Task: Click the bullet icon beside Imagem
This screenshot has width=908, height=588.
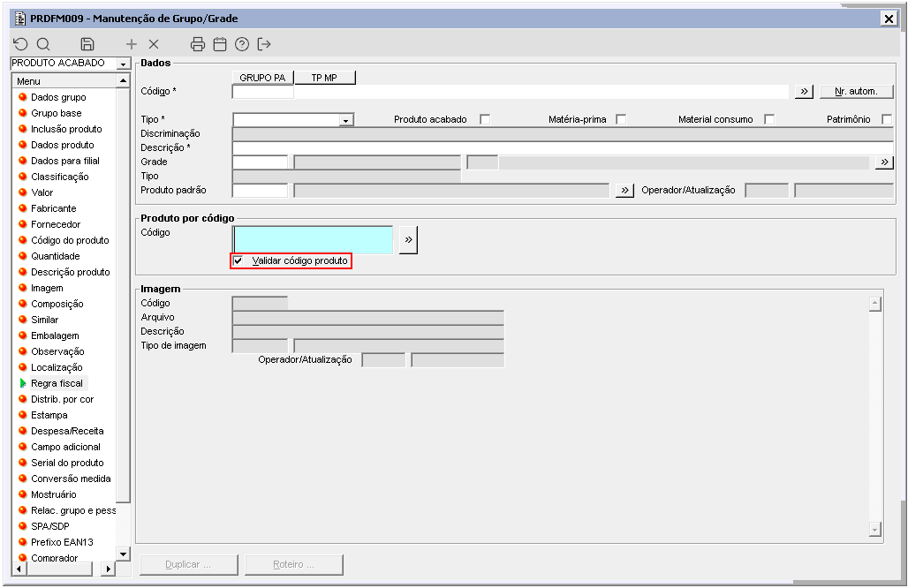Action: (23, 288)
